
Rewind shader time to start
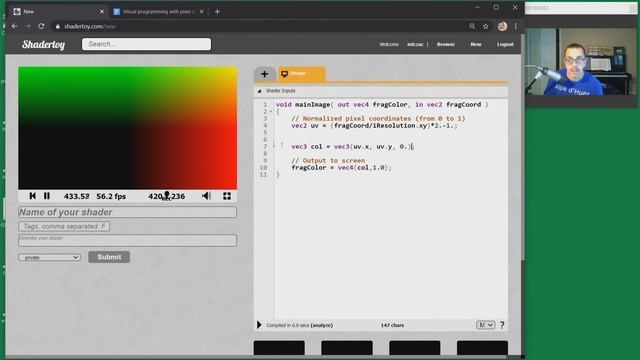click(33, 196)
